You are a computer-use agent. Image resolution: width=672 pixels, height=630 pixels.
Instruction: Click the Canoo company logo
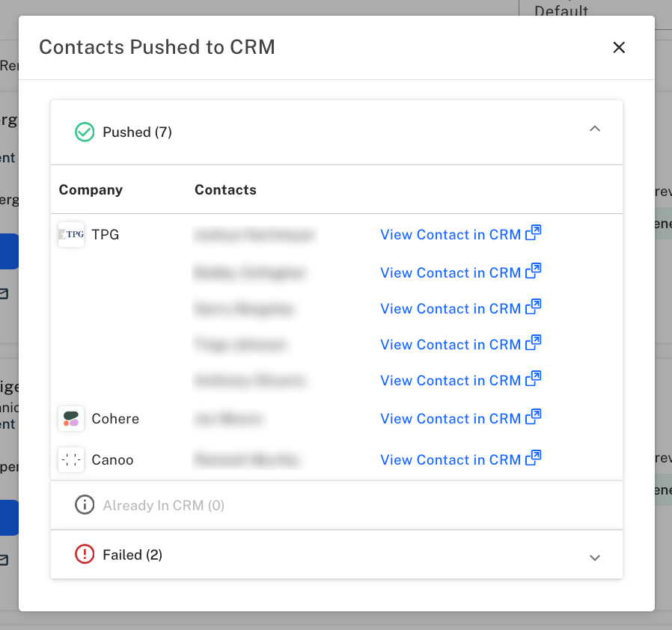[71, 460]
